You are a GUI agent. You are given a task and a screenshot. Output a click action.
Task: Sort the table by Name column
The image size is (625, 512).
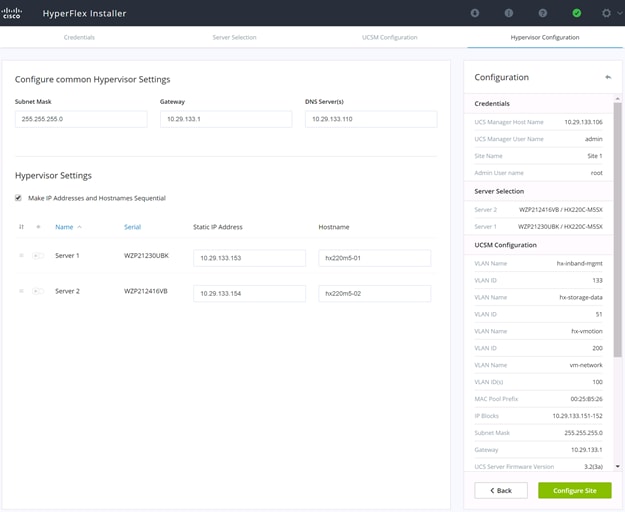(x=64, y=227)
